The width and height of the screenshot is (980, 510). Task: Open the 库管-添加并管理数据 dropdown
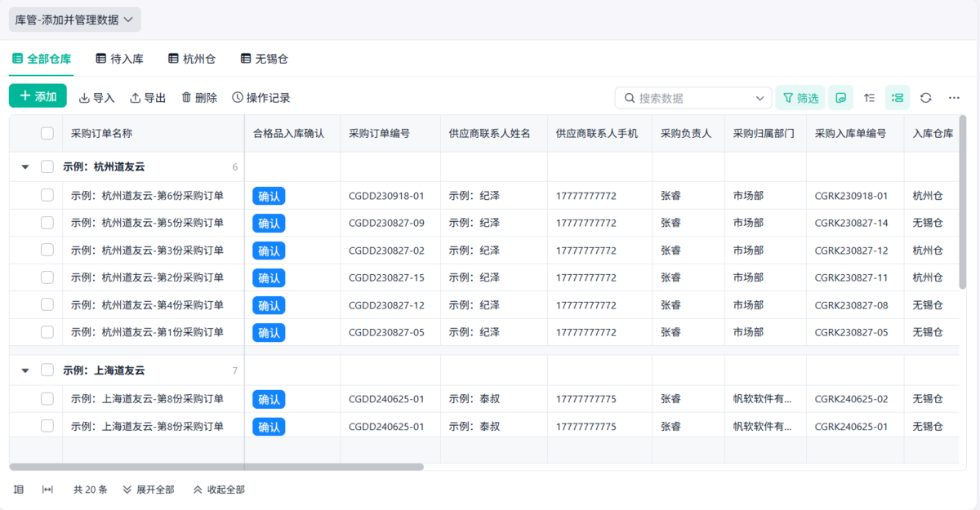tap(74, 20)
